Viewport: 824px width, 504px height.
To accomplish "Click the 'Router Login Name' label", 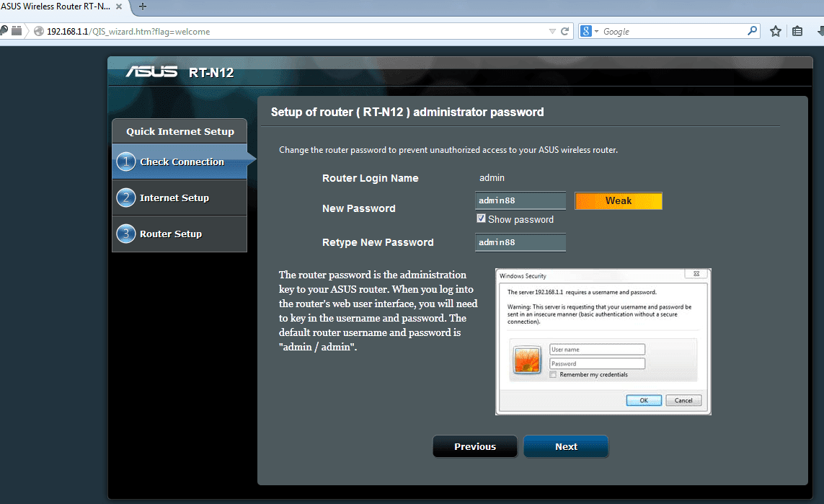I will coord(371,178).
